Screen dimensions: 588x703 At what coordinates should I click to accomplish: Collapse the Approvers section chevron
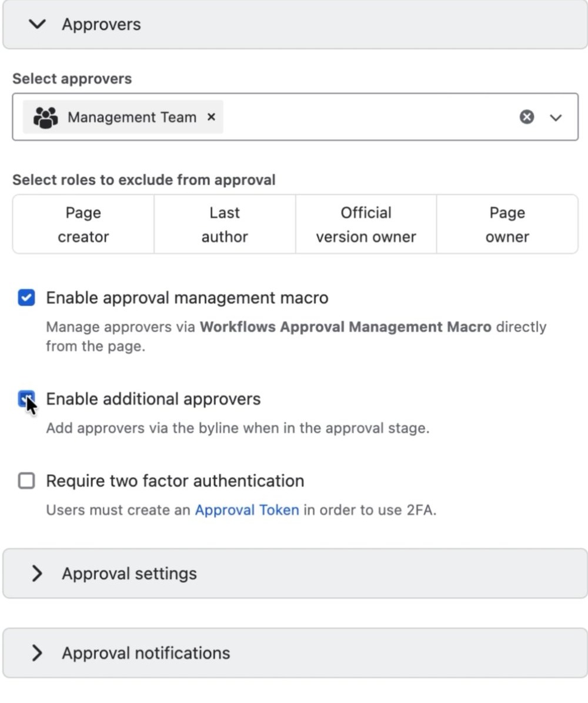[37, 24]
